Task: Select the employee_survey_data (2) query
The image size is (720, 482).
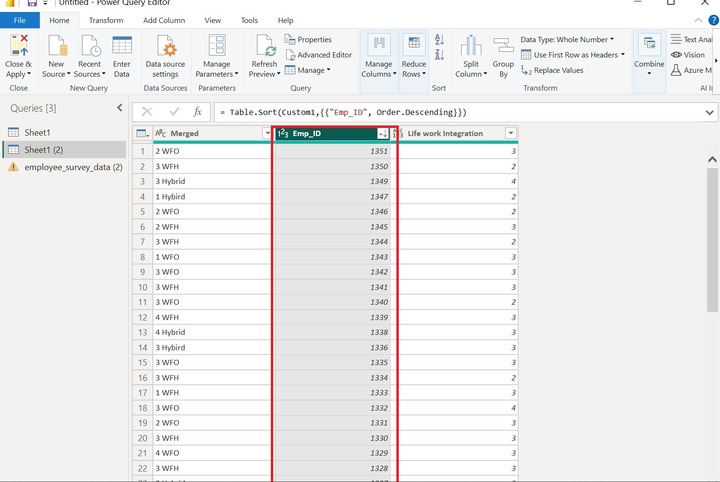Action: [x=73, y=167]
